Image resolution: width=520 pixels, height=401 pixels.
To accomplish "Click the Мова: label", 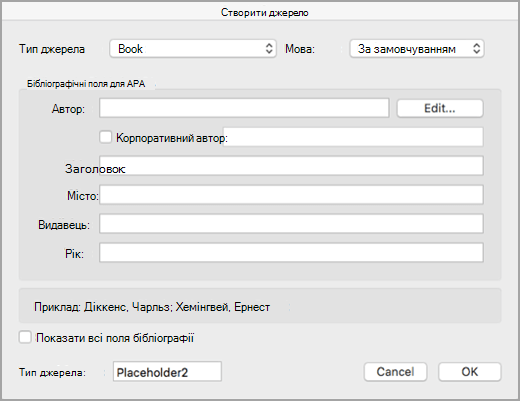I will pyautogui.click(x=300, y=49).
